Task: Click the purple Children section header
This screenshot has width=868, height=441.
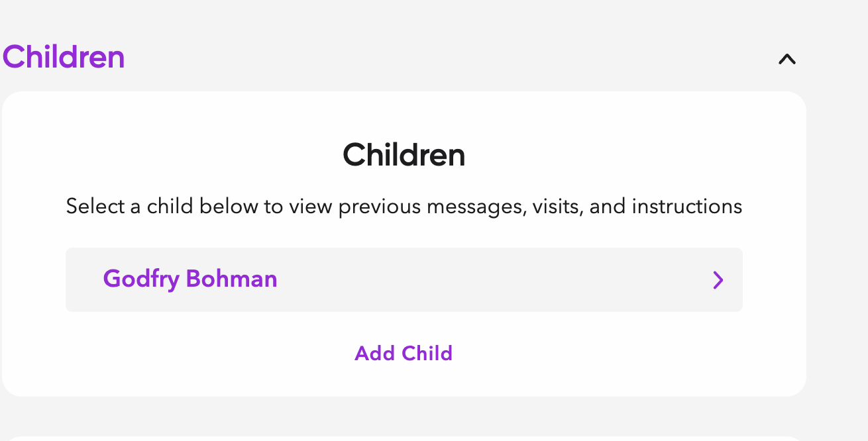Action: pyautogui.click(x=64, y=57)
